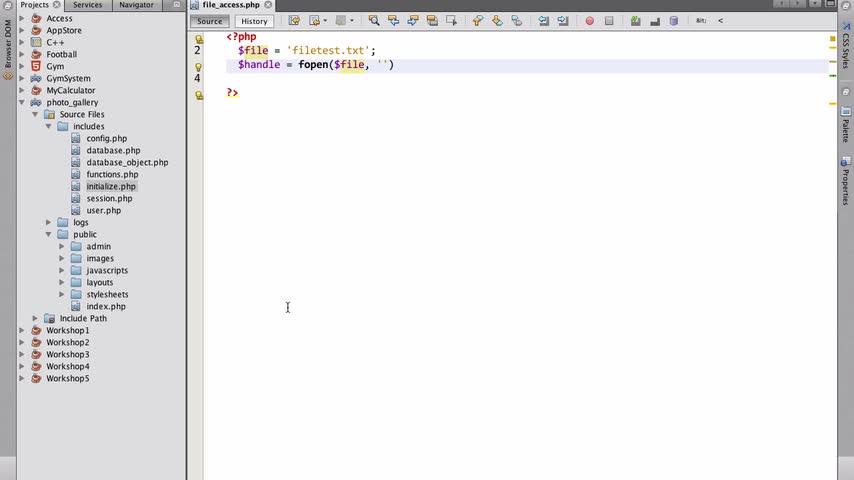Click the less-than toolbar overflow icon

(x=721, y=21)
